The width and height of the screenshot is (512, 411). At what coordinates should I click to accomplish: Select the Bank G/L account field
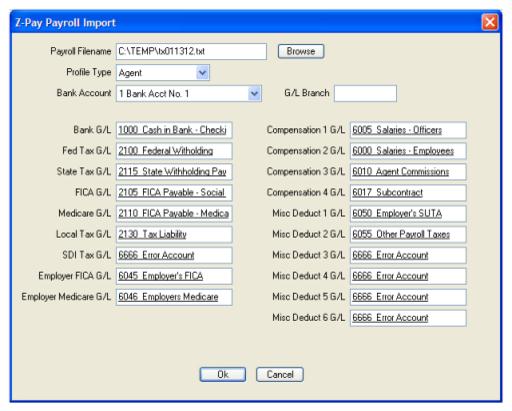pyautogui.click(x=174, y=130)
